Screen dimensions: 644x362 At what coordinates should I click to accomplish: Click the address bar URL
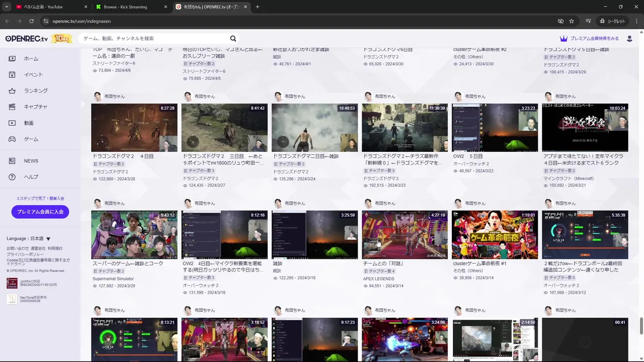tap(82, 21)
